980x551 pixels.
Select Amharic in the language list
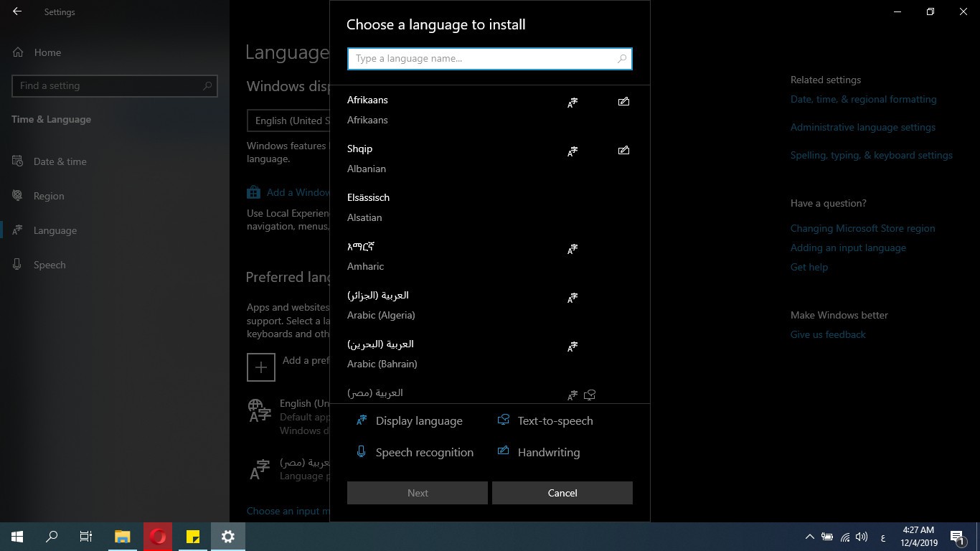pyautogui.click(x=489, y=256)
